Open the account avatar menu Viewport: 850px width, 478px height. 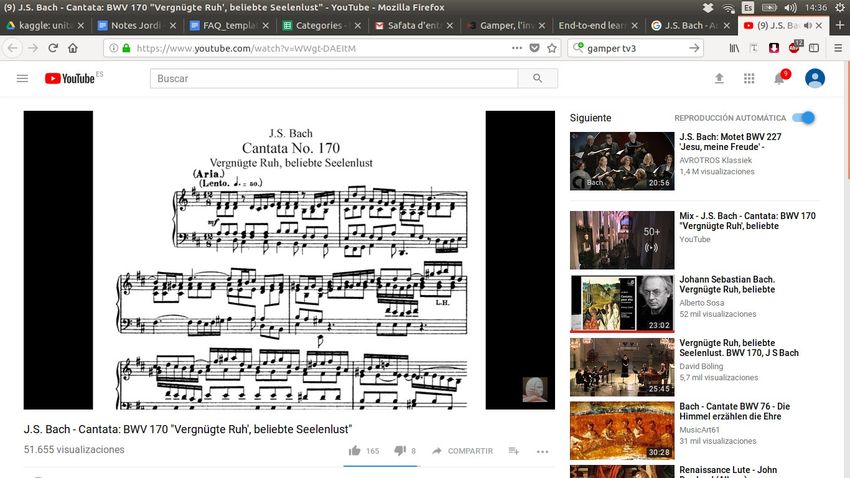point(815,79)
